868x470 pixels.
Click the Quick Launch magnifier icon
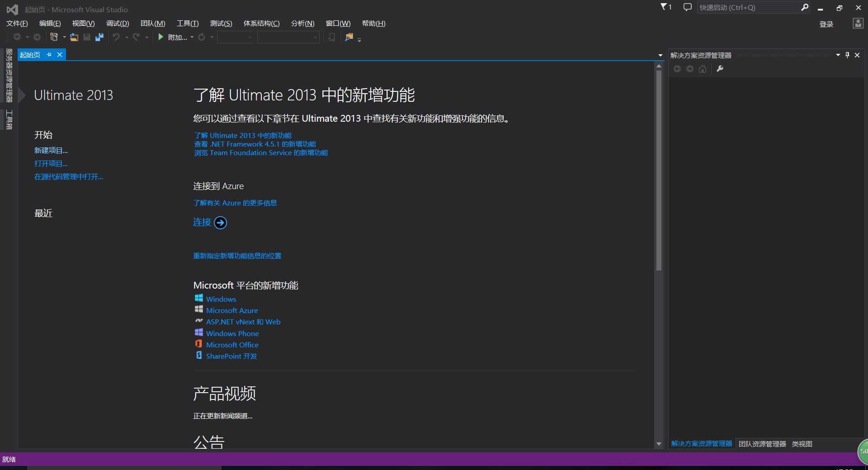(805, 7)
